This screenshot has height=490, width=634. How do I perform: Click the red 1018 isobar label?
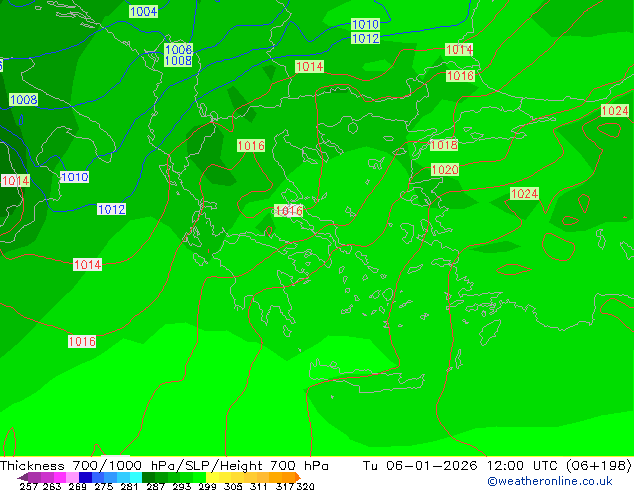(444, 145)
